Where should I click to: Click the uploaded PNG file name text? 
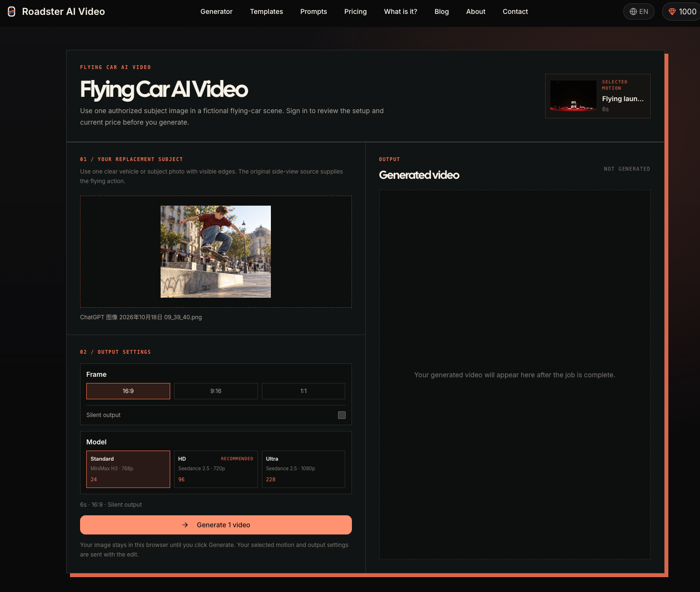click(141, 317)
